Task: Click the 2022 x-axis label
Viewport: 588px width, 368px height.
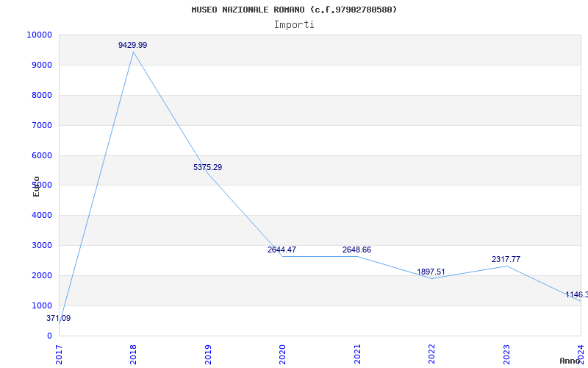Action: point(431,354)
